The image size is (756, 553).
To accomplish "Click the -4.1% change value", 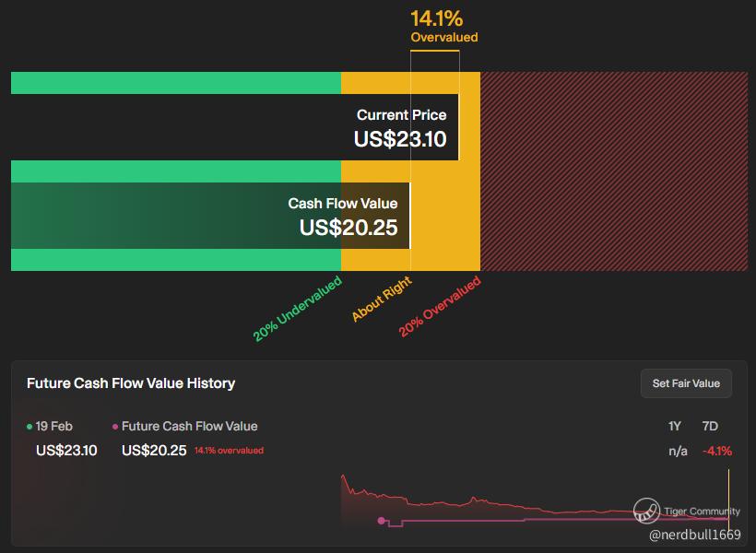I will coord(716,451).
